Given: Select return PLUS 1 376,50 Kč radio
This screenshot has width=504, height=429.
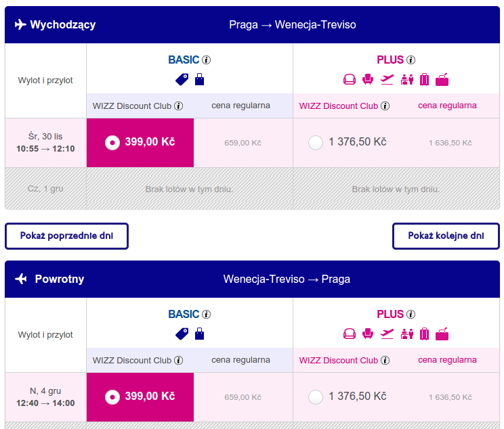Looking at the screenshot, I should [315, 397].
